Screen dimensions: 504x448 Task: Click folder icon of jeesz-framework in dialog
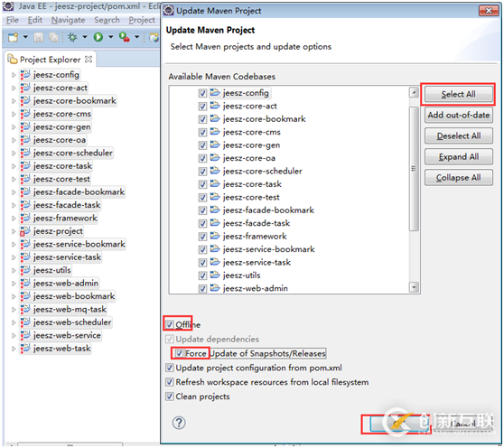point(215,237)
